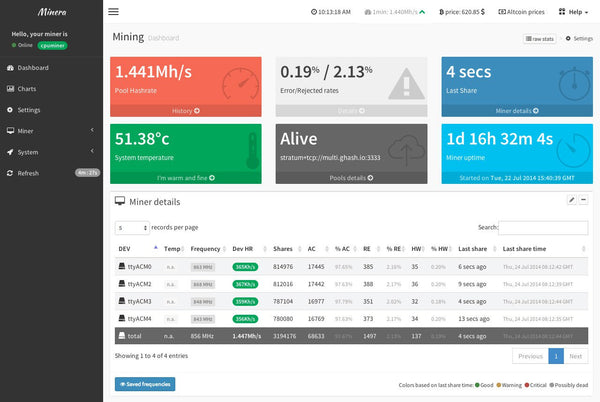Click the Charts icon in sidebar
Viewport: 600px width, 402px height.
(x=10, y=89)
